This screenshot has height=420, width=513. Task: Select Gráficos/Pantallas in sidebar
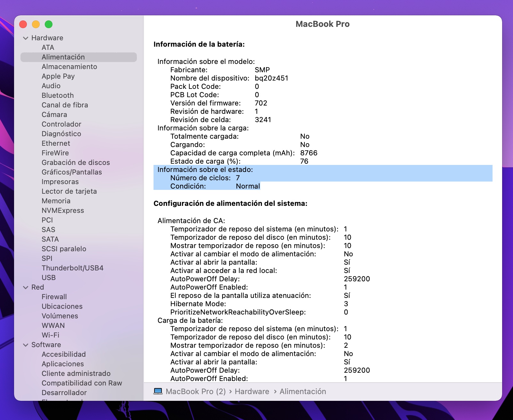tap(72, 172)
